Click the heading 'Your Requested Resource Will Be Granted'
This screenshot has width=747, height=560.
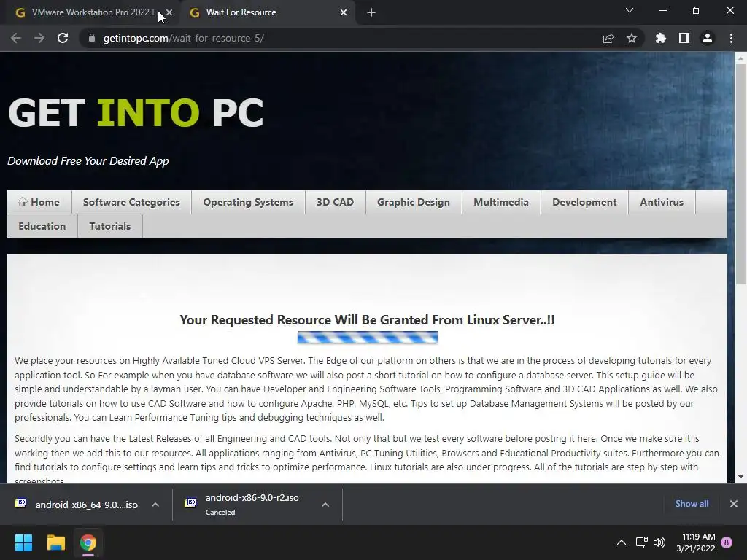coord(367,320)
